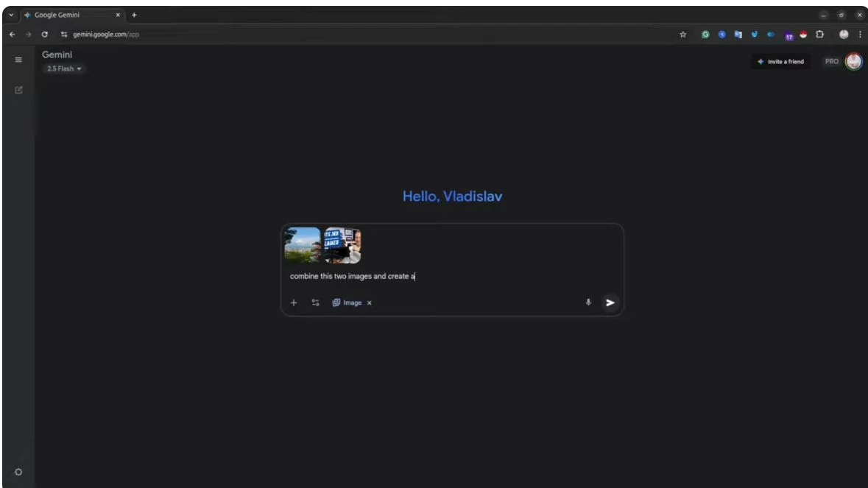Viewport: 868px width, 488px height.
Task: Start a new chat with the edit icon
Action: (x=18, y=90)
